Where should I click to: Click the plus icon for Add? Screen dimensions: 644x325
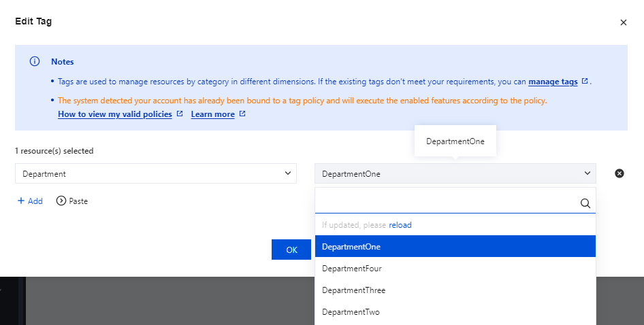pyautogui.click(x=21, y=201)
